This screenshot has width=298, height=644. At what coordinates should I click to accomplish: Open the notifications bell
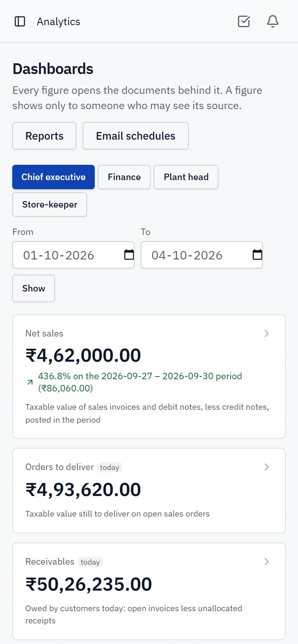[x=273, y=21]
